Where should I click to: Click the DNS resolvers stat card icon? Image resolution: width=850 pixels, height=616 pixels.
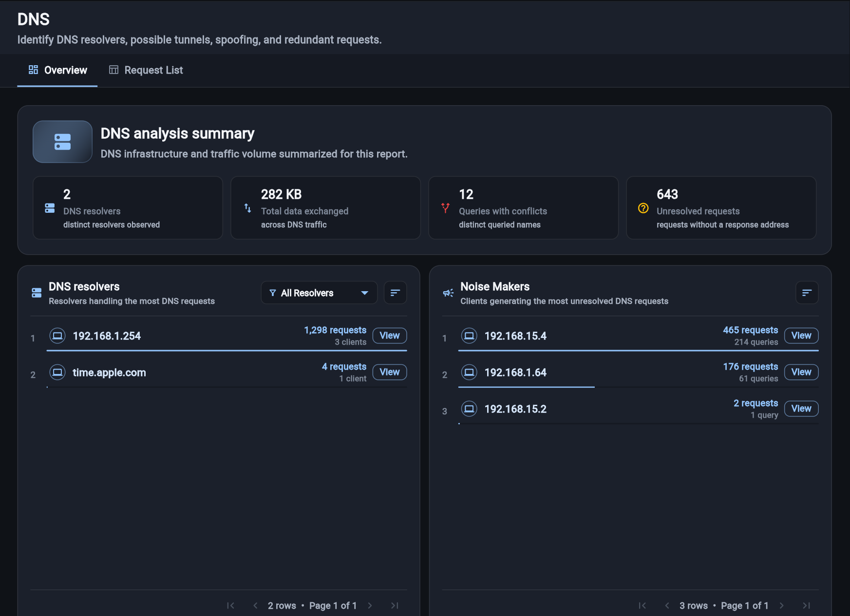coord(50,208)
